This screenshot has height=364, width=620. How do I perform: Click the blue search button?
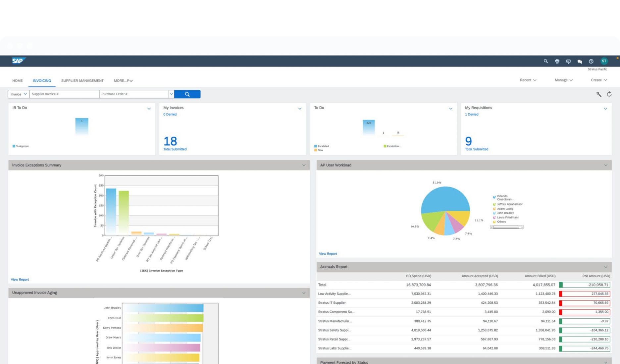pos(187,94)
